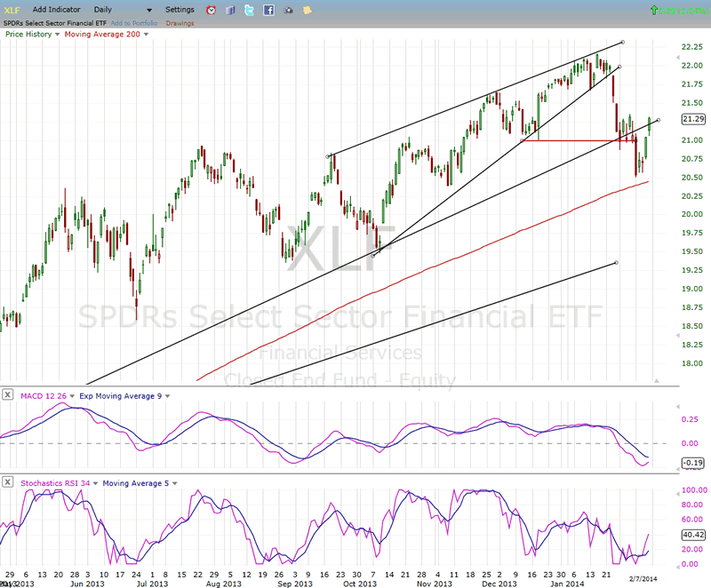Click the Add Indicator menu
The width and height of the screenshot is (711, 588).
(56, 10)
